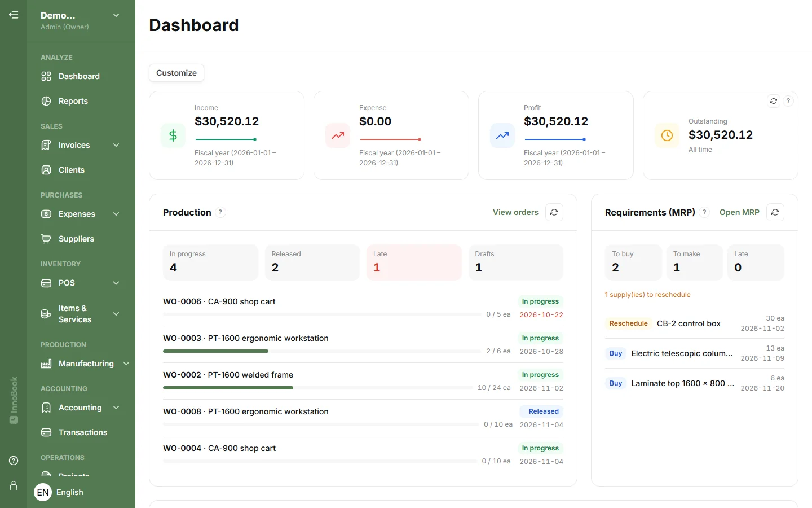This screenshot has width=812, height=508.
Task: Refresh the Production panel
Action: pos(554,212)
